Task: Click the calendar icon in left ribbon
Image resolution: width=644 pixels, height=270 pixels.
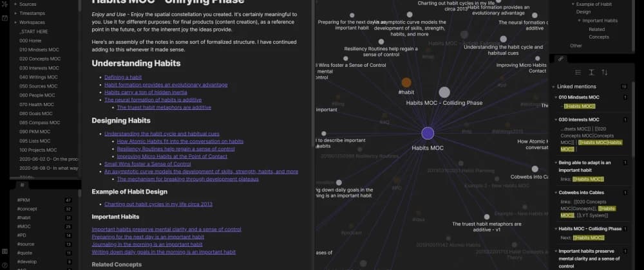Action: (5, 17)
